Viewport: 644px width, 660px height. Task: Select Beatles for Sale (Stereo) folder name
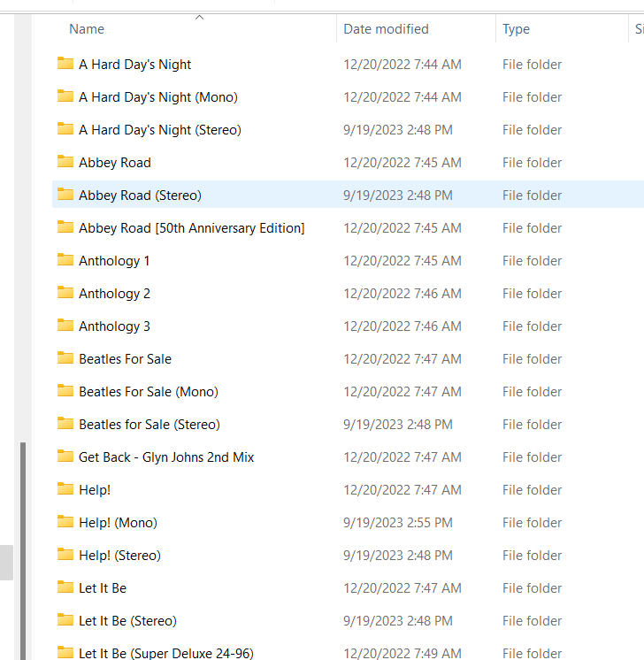[x=149, y=425]
